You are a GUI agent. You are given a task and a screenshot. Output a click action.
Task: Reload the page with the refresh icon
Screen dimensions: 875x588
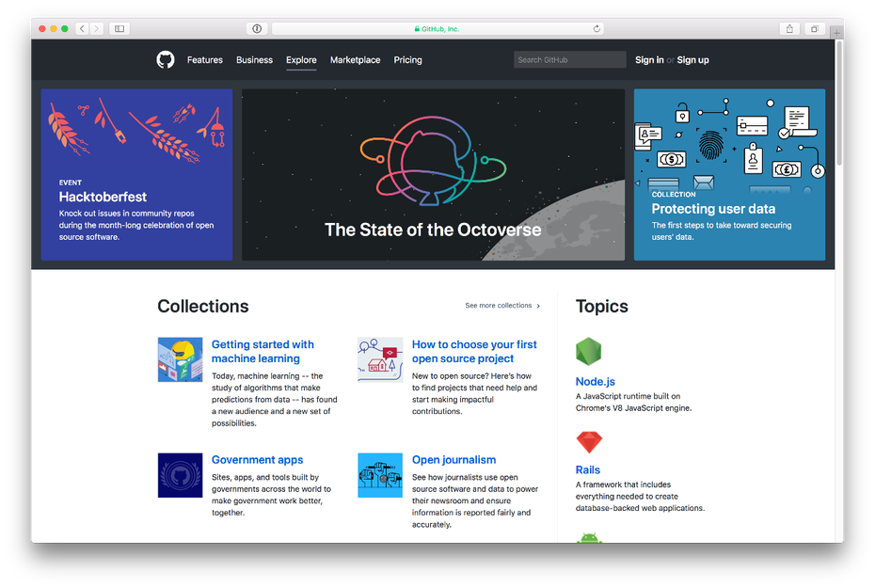pos(597,28)
